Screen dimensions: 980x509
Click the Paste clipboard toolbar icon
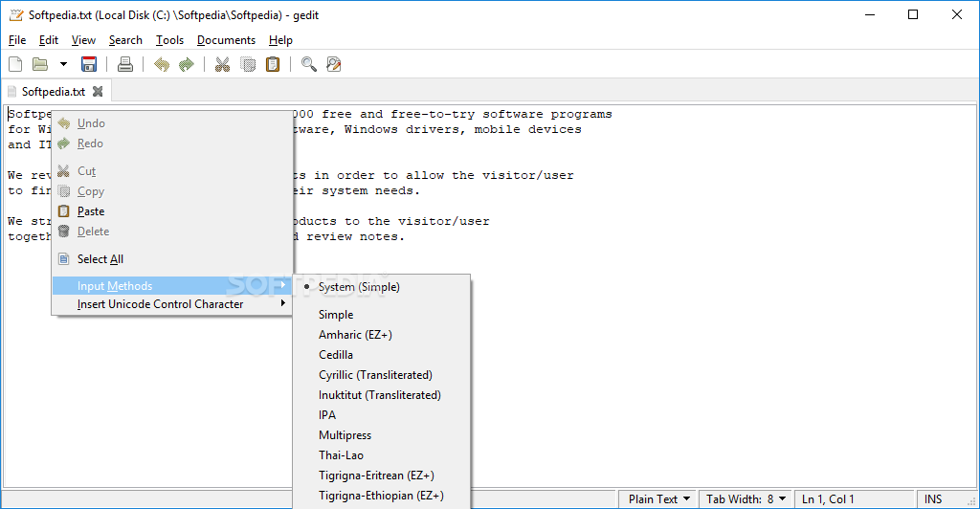(x=273, y=64)
